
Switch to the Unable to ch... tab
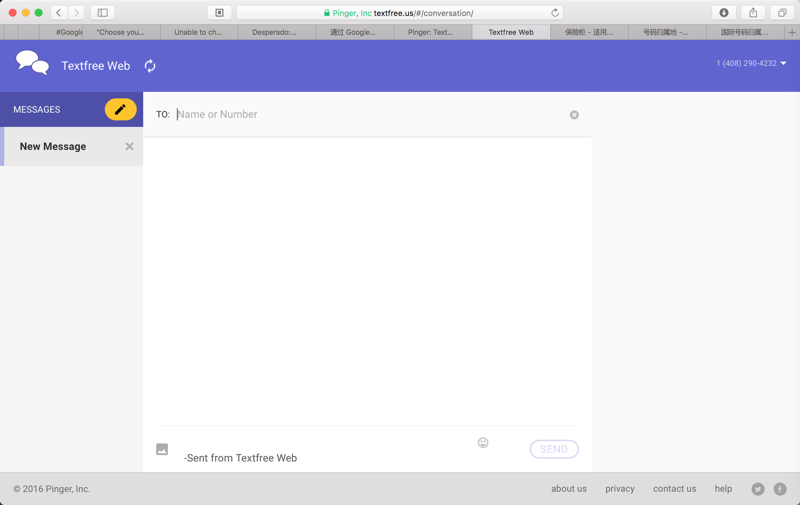click(199, 32)
